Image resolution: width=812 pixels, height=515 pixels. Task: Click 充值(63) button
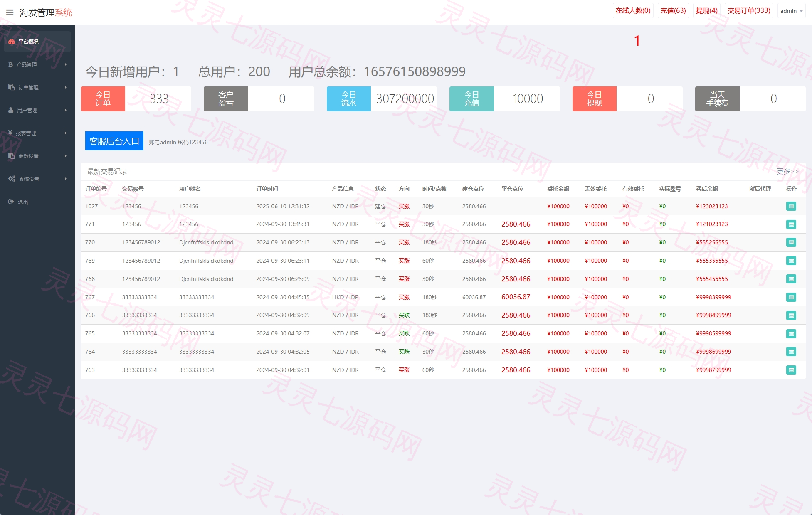point(673,11)
